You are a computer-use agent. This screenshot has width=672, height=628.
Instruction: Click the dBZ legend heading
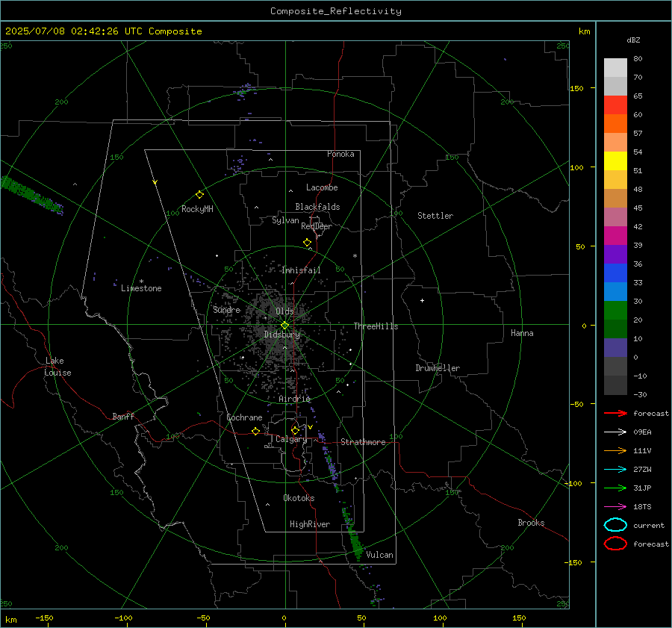click(x=633, y=40)
